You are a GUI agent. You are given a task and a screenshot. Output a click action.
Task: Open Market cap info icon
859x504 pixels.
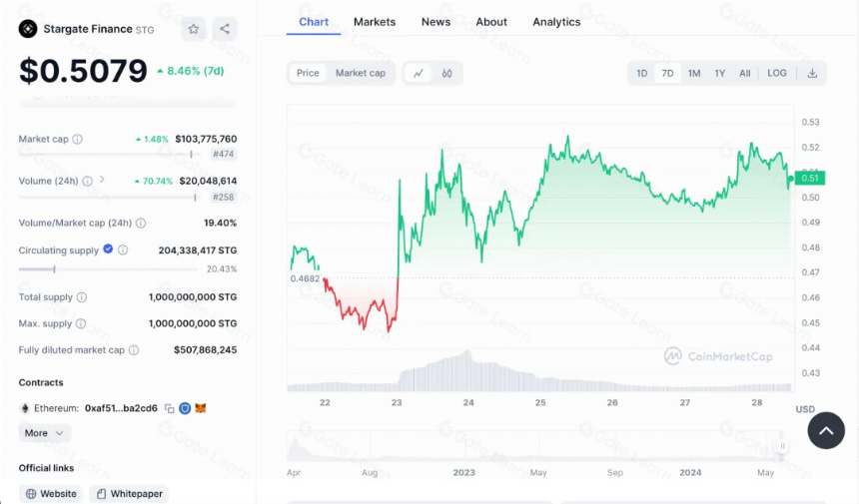tap(78, 139)
